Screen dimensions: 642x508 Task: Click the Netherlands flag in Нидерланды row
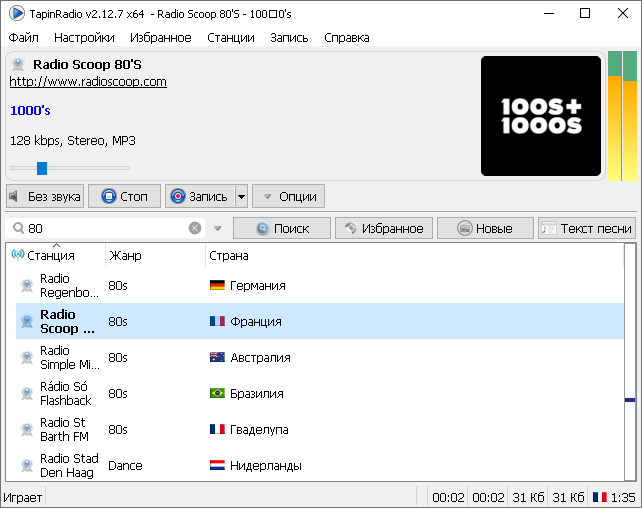click(x=217, y=465)
